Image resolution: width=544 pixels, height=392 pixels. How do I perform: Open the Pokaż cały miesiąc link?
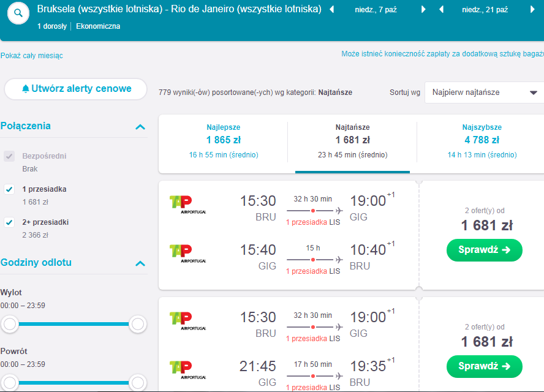pos(32,56)
